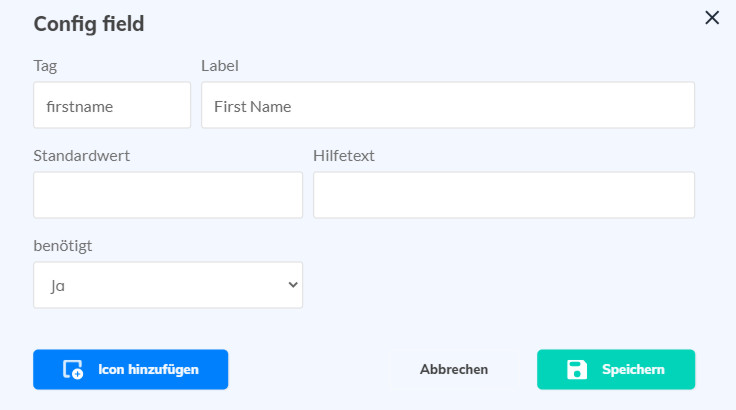
Task: Select the 'Ja' value shown in benötigt
Action: (58, 285)
